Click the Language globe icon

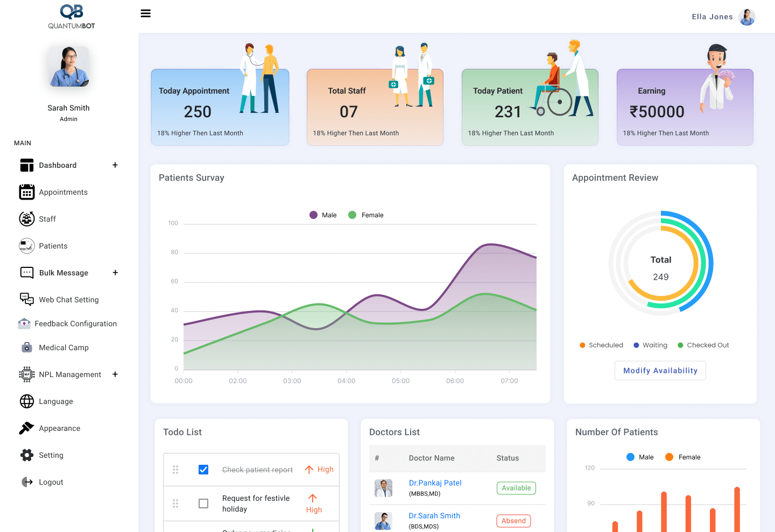(27, 401)
